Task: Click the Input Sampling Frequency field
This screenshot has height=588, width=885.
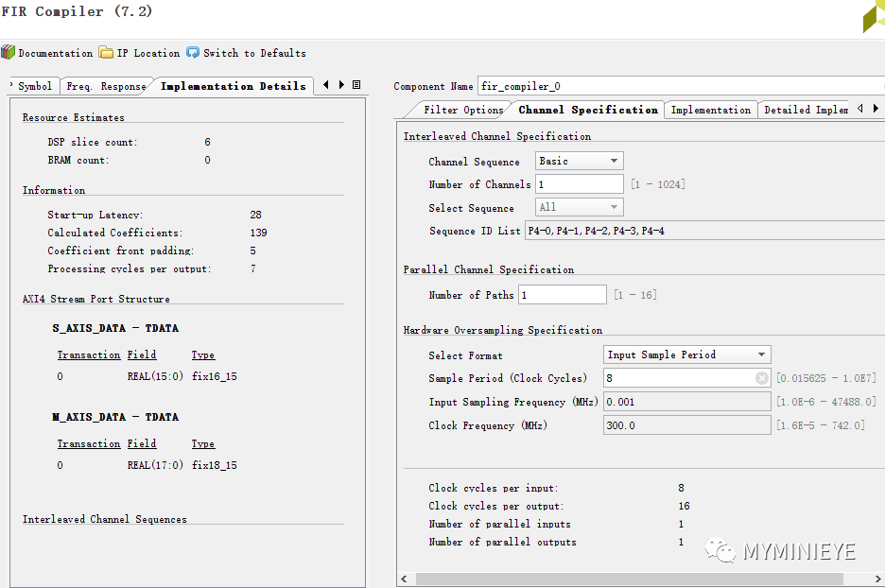Action: pos(686,402)
